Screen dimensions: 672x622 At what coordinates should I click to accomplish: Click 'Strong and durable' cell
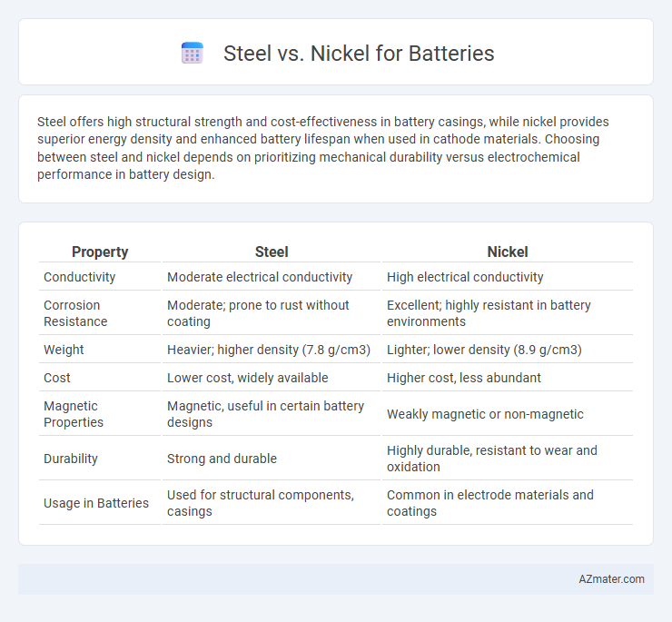click(222, 459)
